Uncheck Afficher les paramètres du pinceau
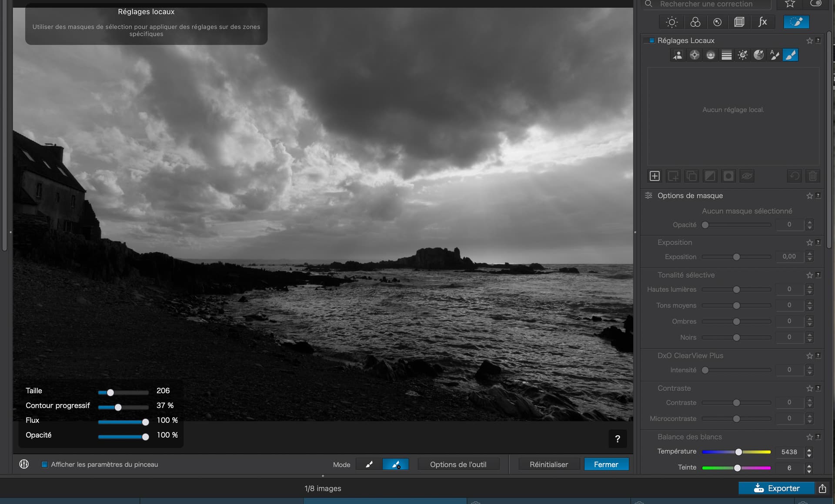835x504 pixels. pos(44,464)
